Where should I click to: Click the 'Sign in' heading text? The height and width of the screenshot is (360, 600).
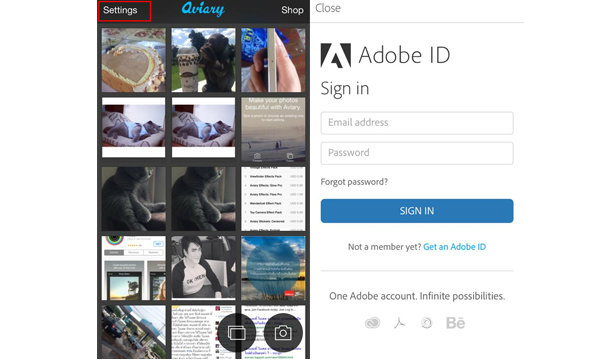tap(345, 88)
